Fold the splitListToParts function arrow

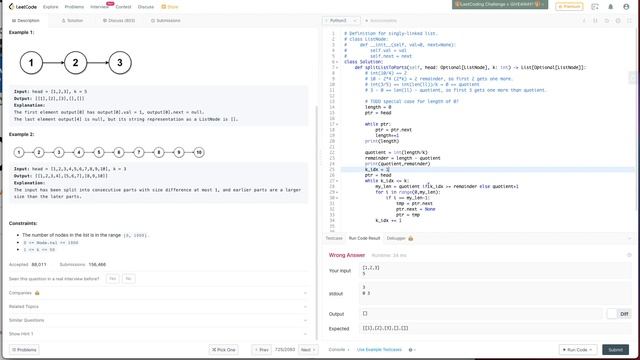[x=337, y=67]
